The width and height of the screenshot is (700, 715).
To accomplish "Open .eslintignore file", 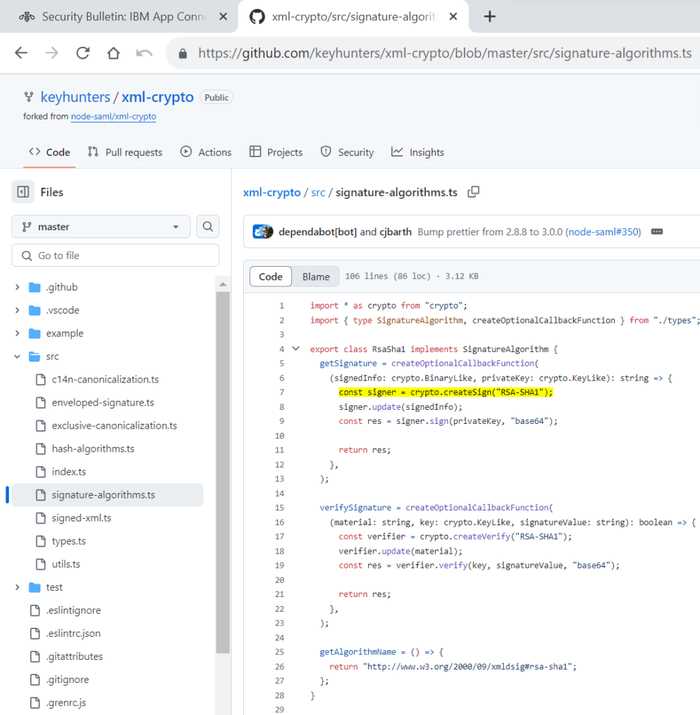I will (x=73, y=610).
